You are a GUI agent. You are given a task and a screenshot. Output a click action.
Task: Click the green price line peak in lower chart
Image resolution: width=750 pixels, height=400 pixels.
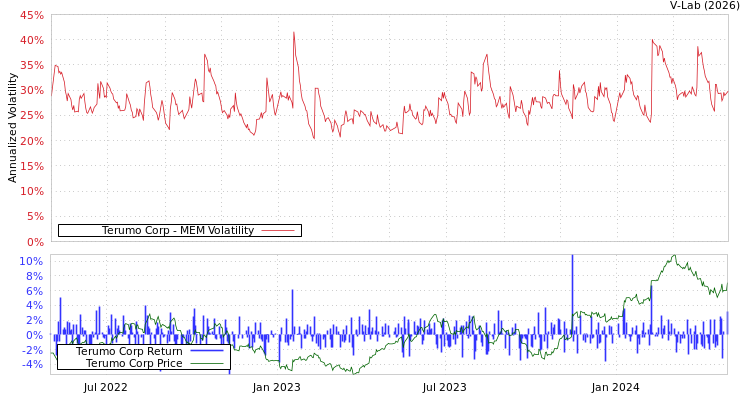(x=673, y=257)
